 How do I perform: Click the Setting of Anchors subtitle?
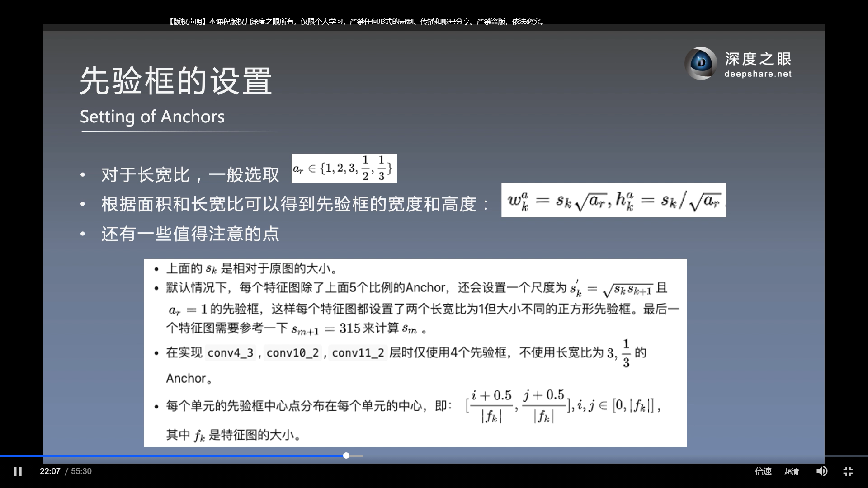[x=152, y=117]
